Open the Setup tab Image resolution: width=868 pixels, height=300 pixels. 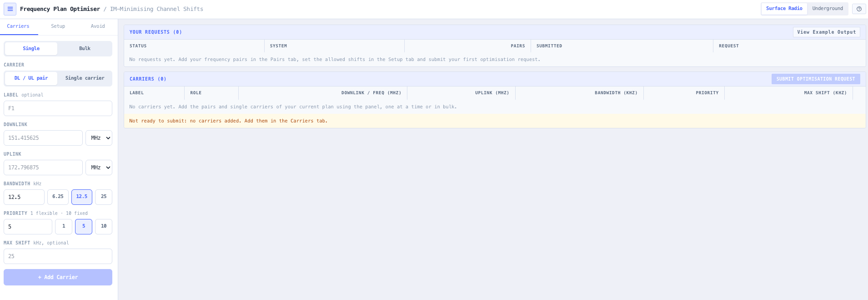click(58, 26)
